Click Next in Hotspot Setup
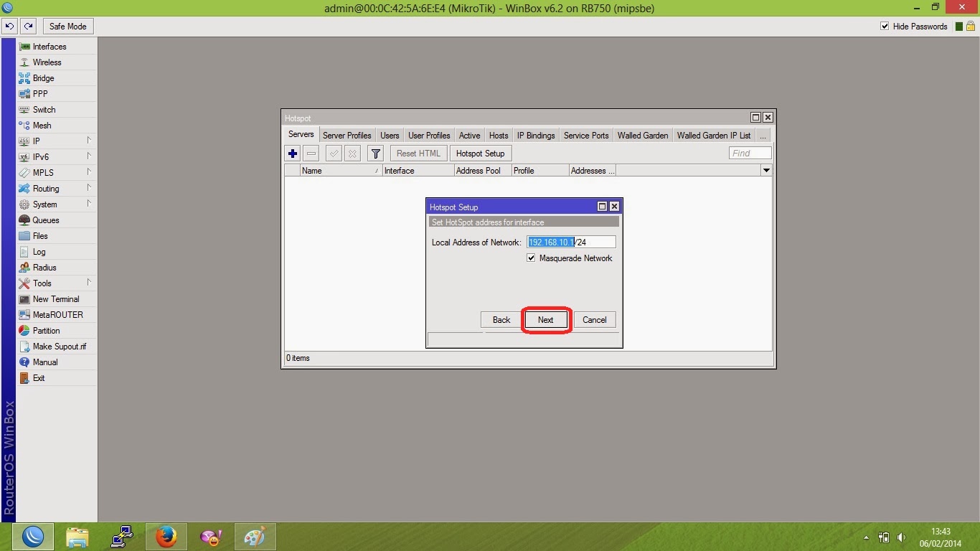 545,320
